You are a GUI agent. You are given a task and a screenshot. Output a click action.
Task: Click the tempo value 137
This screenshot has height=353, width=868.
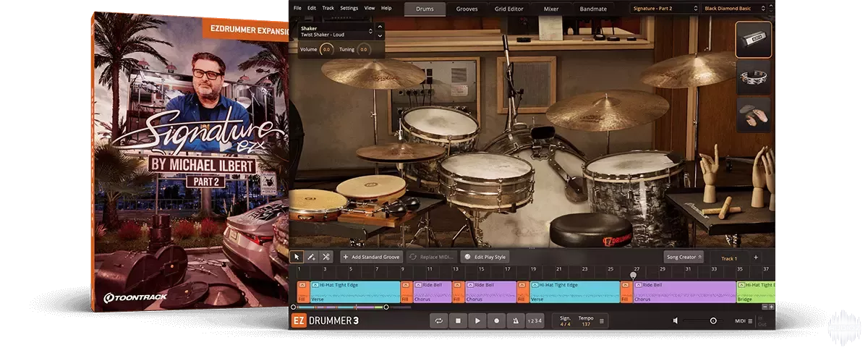(585, 324)
